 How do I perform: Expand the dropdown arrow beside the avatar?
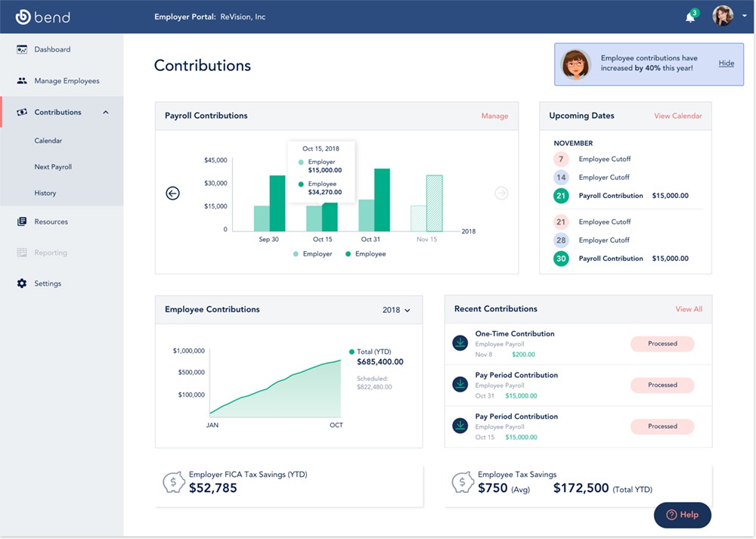click(x=745, y=16)
